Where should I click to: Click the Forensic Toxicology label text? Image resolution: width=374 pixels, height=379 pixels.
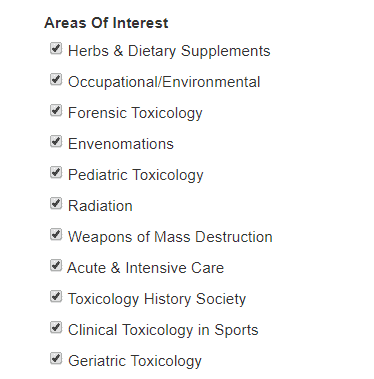tap(135, 113)
